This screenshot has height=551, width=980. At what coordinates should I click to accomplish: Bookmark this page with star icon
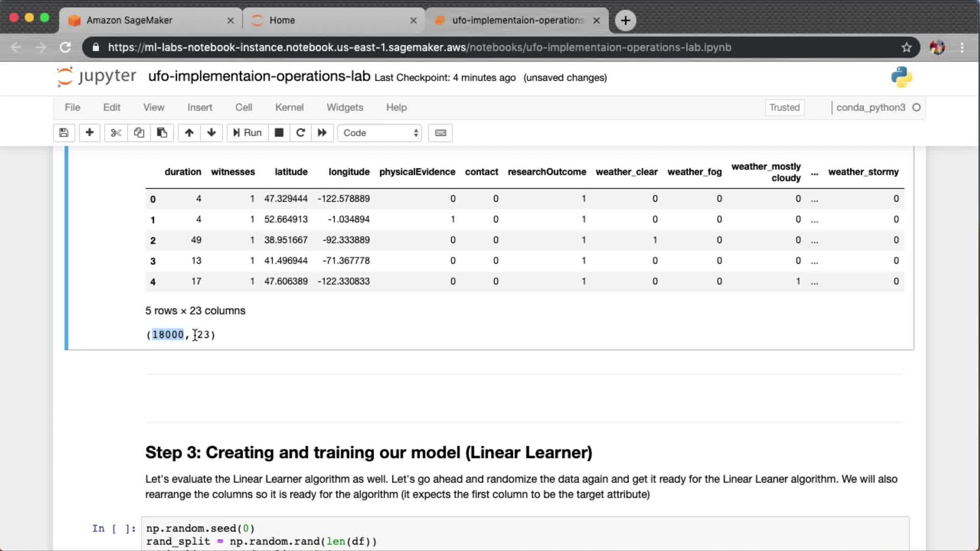[906, 47]
